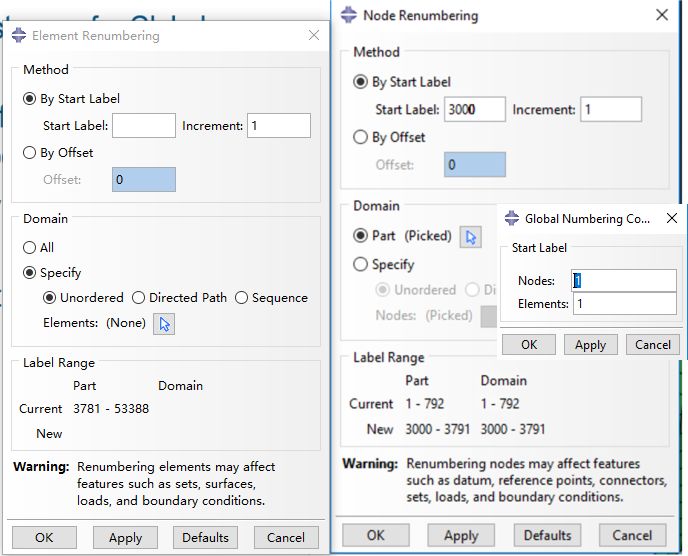
Task: Click OK in Node Renumbering dialog
Action: click(376, 535)
